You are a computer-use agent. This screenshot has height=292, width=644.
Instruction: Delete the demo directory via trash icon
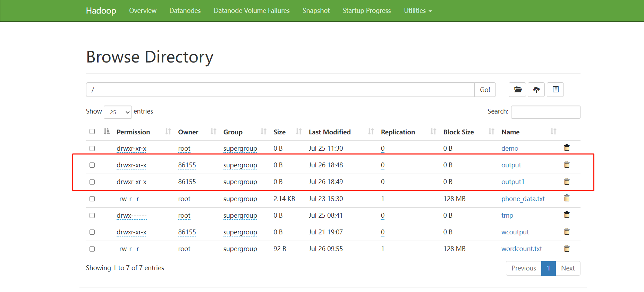[x=567, y=148]
